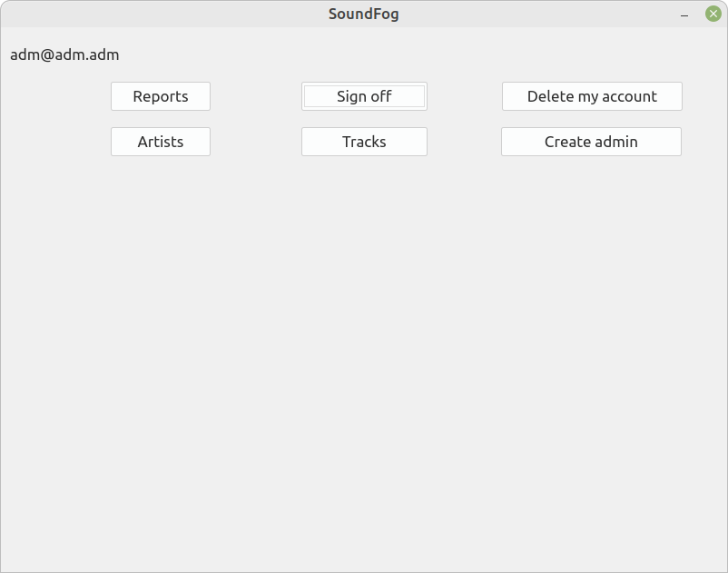
Task: Browse artists using the Artists button
Action: click(x=161, y=142)
